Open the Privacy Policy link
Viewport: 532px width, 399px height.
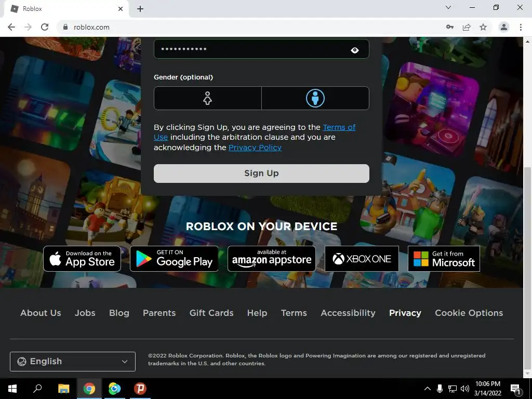[x=255, y=148]
